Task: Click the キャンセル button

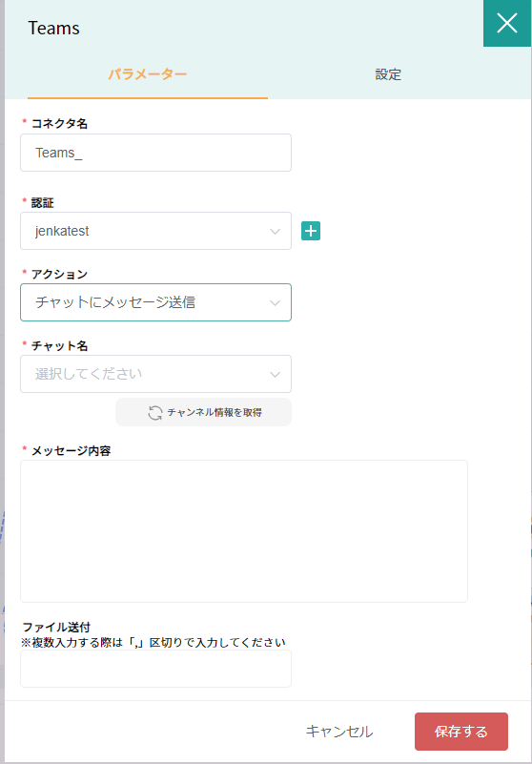Action: pos(339,732)
